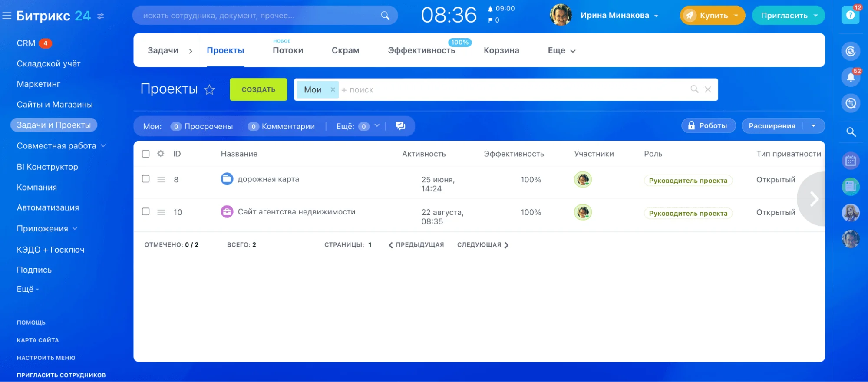Screen dimensions: 868x382
Task: Open project Сайт агентства недвижимости
Action: coord(297,212)
